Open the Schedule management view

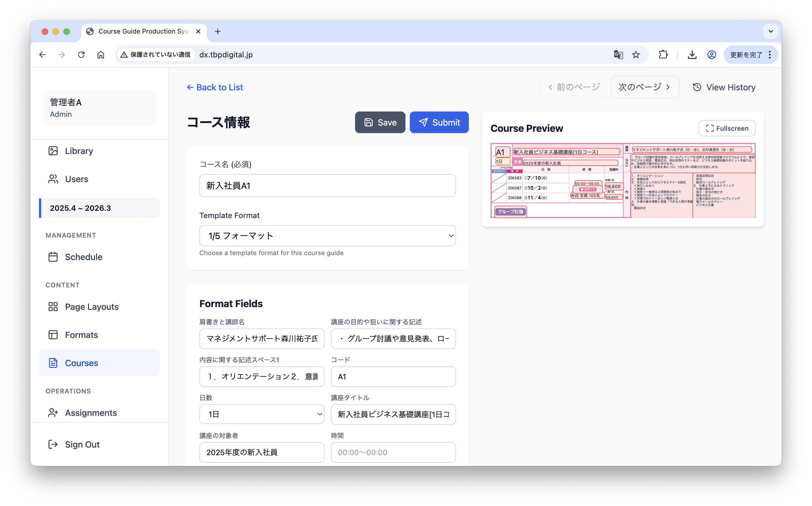click(x=84, y=257)
